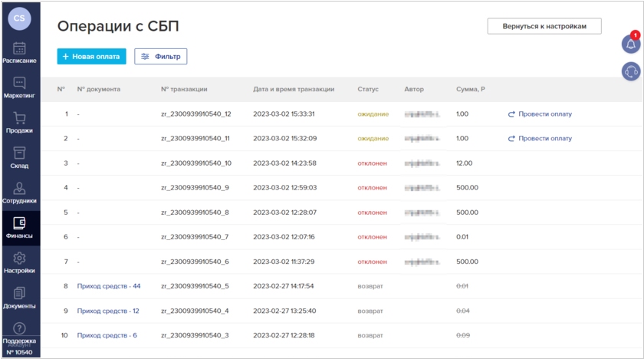Viewport: 644px width, 359px height.
Task: Open Настройки gear section
Action: (19, 263)
